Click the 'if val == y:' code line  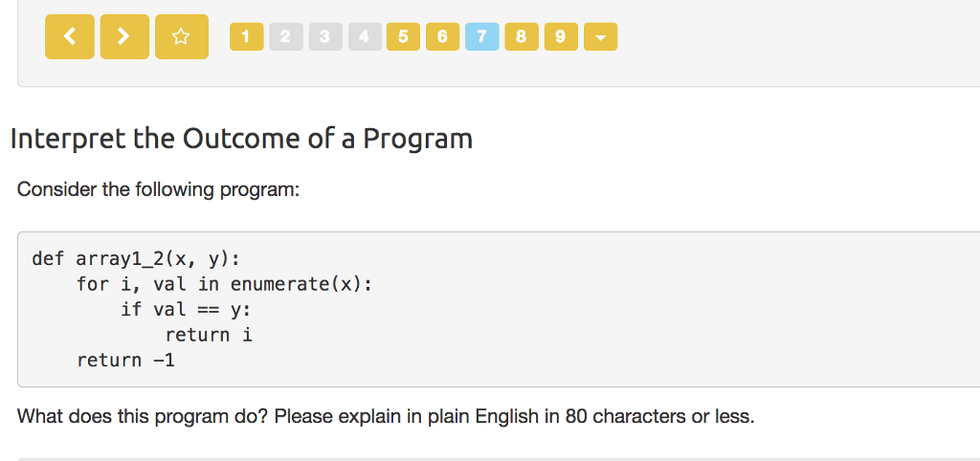pos(186,309)
